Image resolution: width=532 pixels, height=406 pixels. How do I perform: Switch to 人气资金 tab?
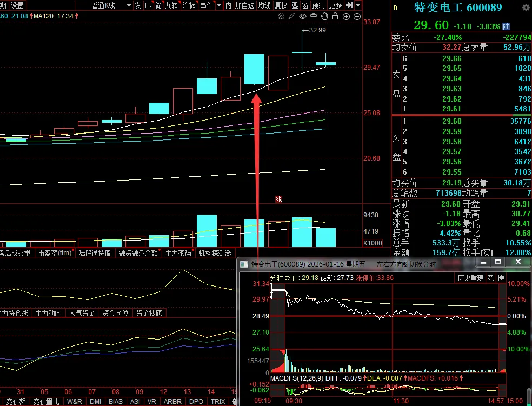click(x=82, y=313)
